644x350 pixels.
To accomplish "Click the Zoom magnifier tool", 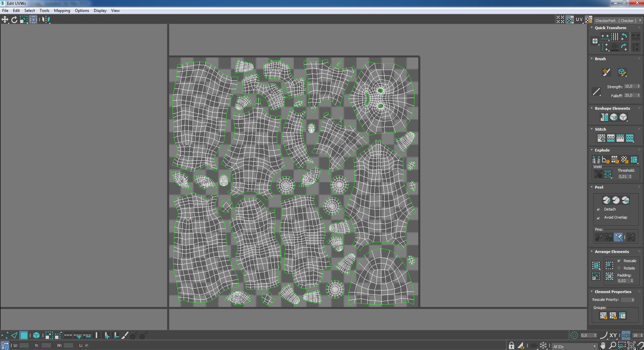I will [612, 345].
